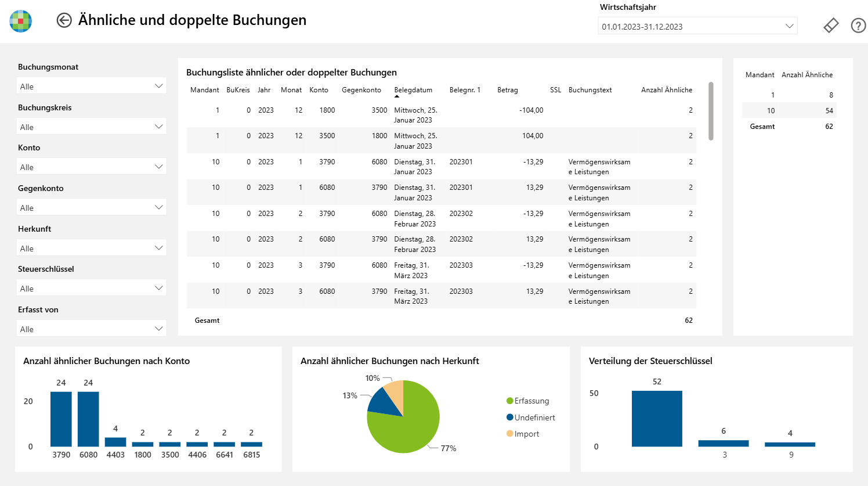Select Mandant 10 row in summary table
The image size is (868, 486).
point(789,110)
